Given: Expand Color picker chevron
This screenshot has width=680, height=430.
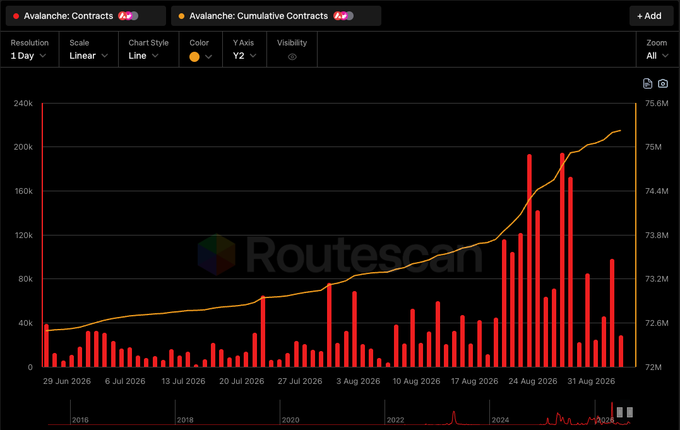Looking at the screenshot, I should tap(209, 57).
